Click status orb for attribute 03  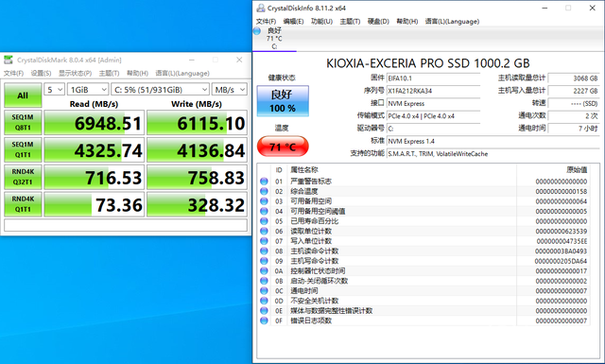(264, 201)
